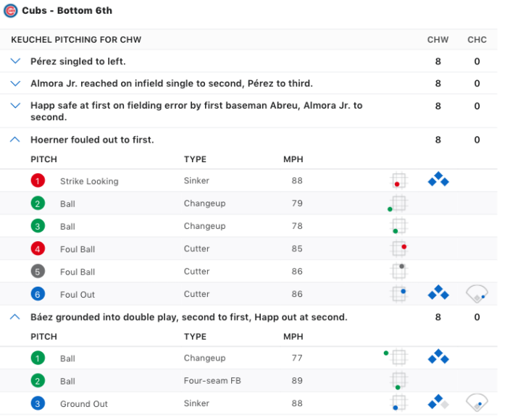Click strike zone icon for Báez's Four-seam FB

point(398,380)
